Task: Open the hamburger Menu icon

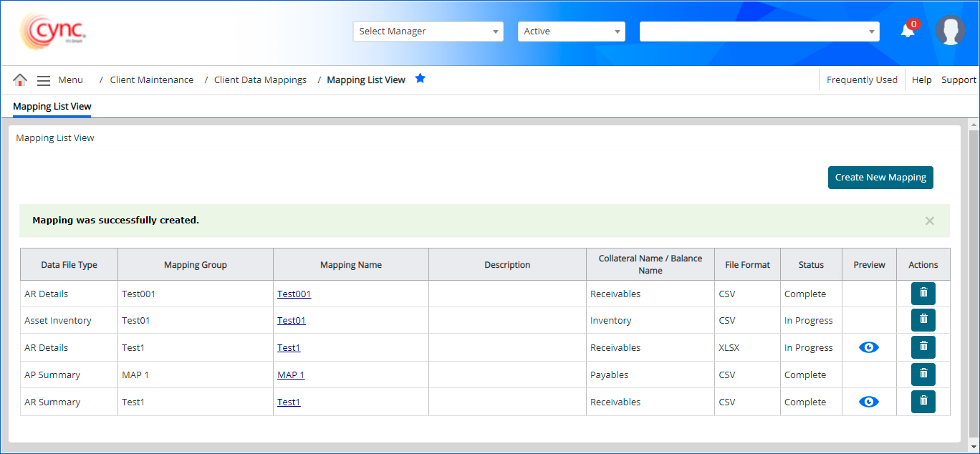Action: [x=44, y=80]
